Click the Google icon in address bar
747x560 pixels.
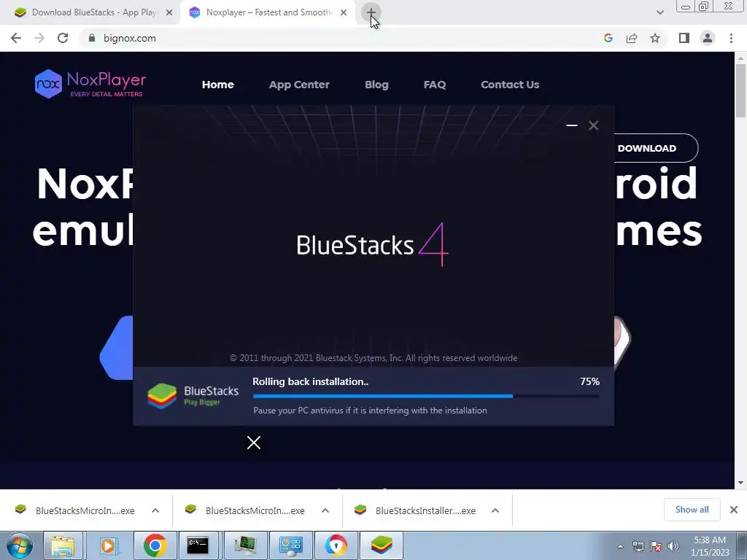point(608,38)
